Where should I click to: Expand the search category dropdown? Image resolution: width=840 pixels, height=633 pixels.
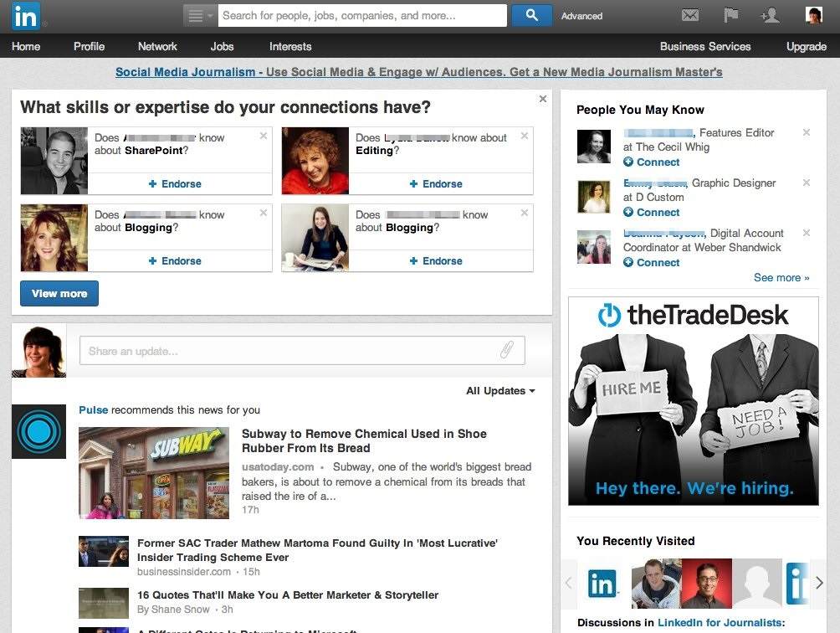click(200, 16)
